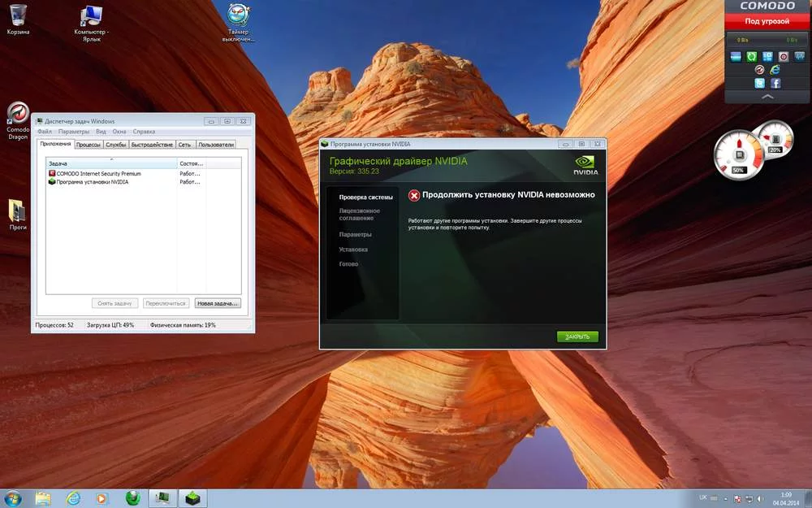
Task: Open Internet Explorer from the taskbar
Action: point(73,499)
